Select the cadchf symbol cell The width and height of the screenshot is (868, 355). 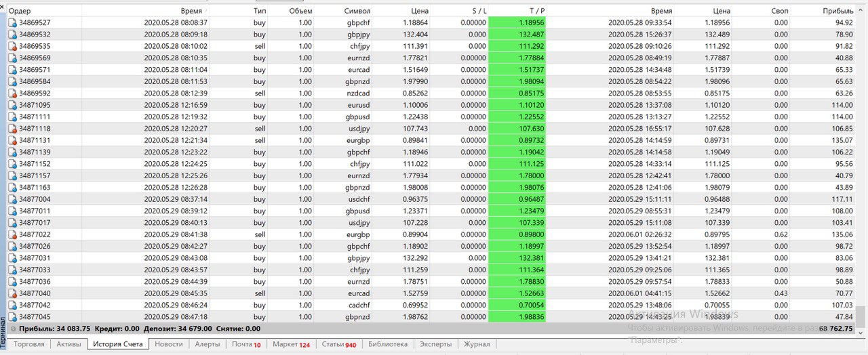click(358, 305)
